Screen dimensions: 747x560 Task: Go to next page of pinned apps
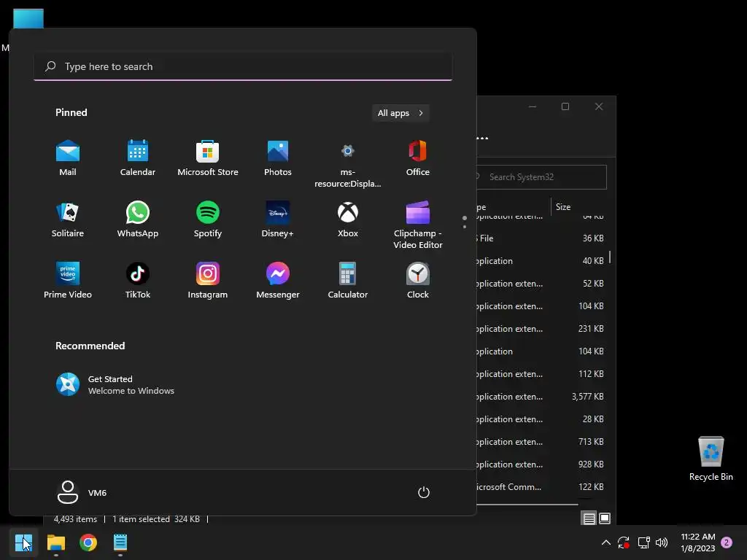tap(465, 227)
